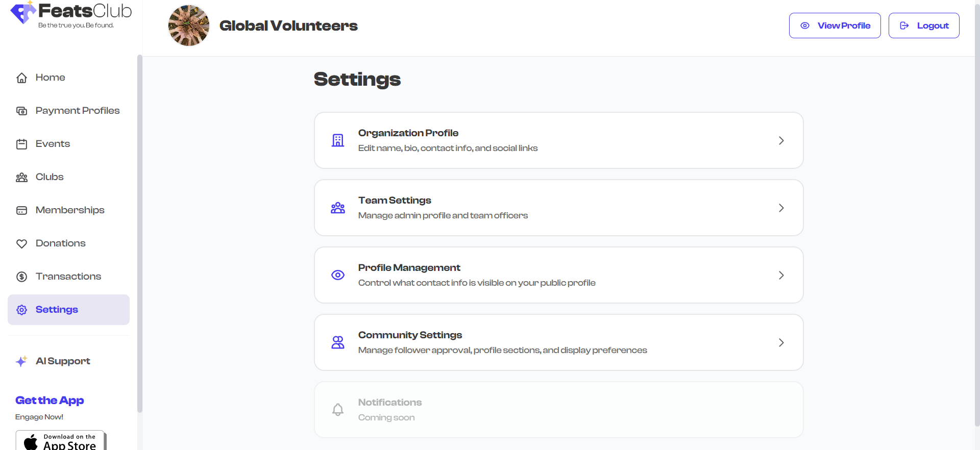Click the View Profile button
The height and width of the screenshot is (450, 980).
(x=835, y=26)
